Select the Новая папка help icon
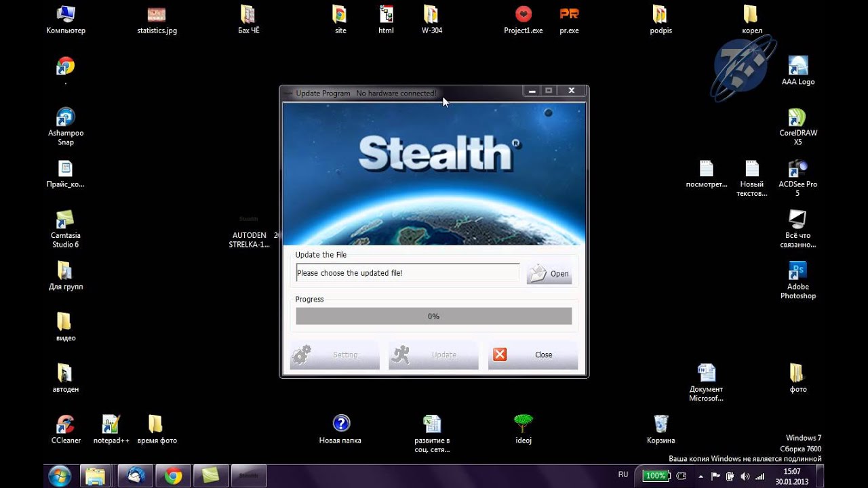Viewport: 868px width, 488px height. [340, 429]
